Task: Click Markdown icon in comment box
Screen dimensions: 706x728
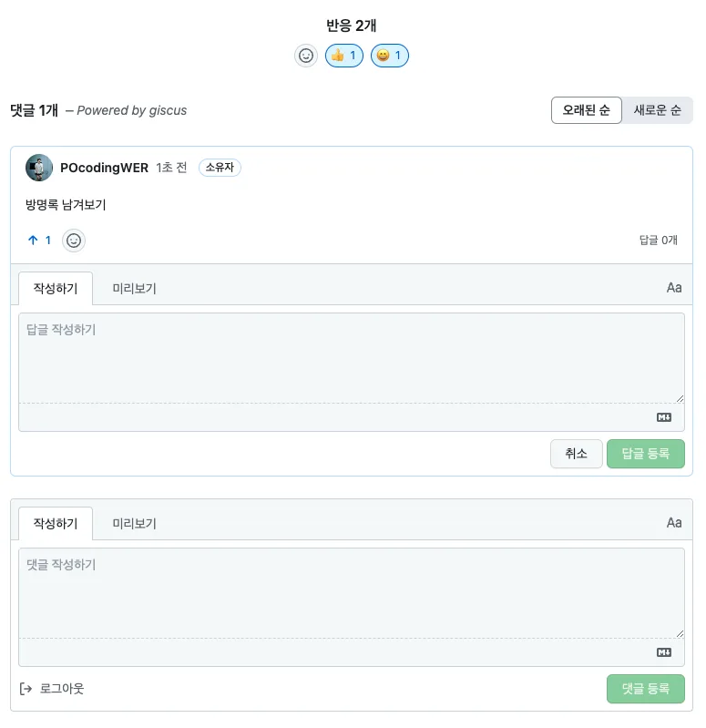Action: pos(664,652)
